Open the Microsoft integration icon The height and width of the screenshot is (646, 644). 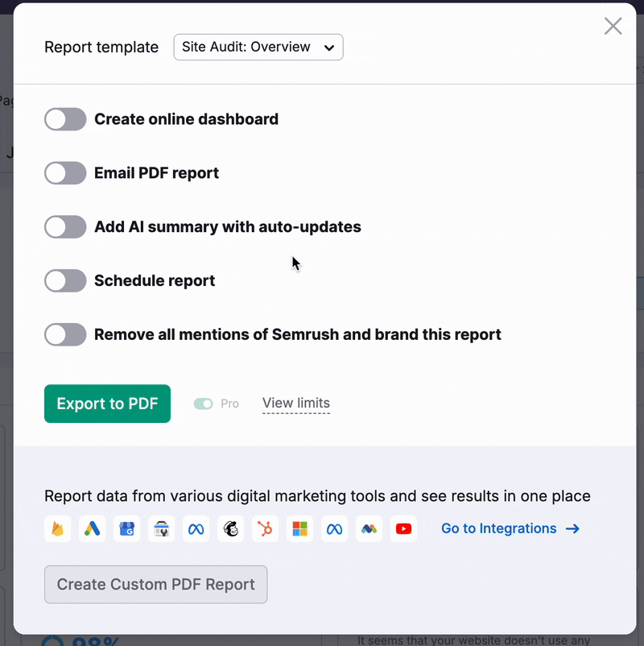[299, 528]
